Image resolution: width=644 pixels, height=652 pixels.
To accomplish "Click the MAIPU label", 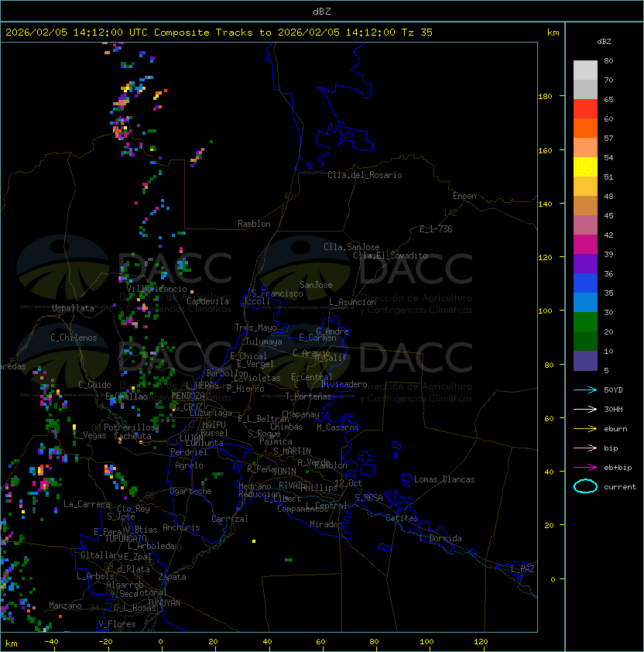I will [214, 425].
